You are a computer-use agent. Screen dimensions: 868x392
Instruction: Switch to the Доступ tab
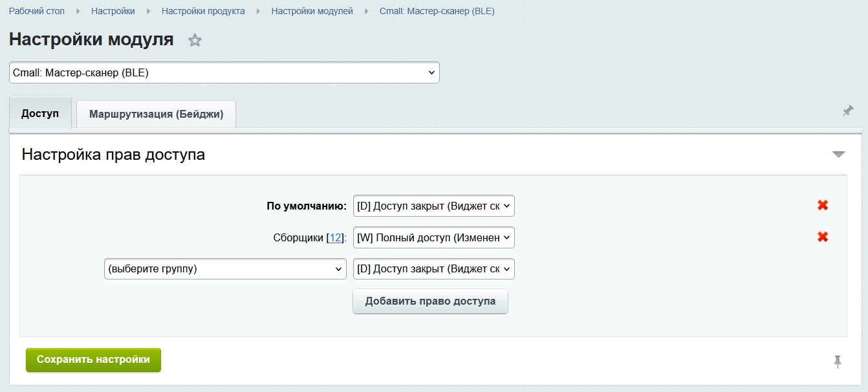[x=40, y=114]
